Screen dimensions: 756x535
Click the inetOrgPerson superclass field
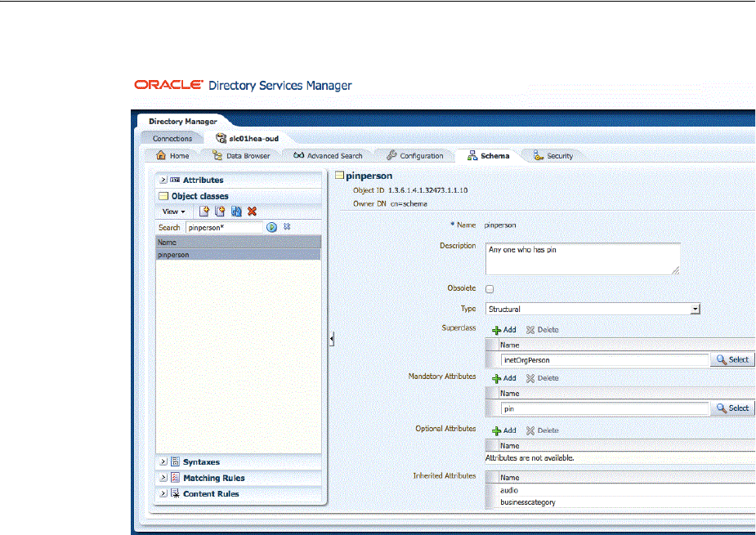point(604,360)
